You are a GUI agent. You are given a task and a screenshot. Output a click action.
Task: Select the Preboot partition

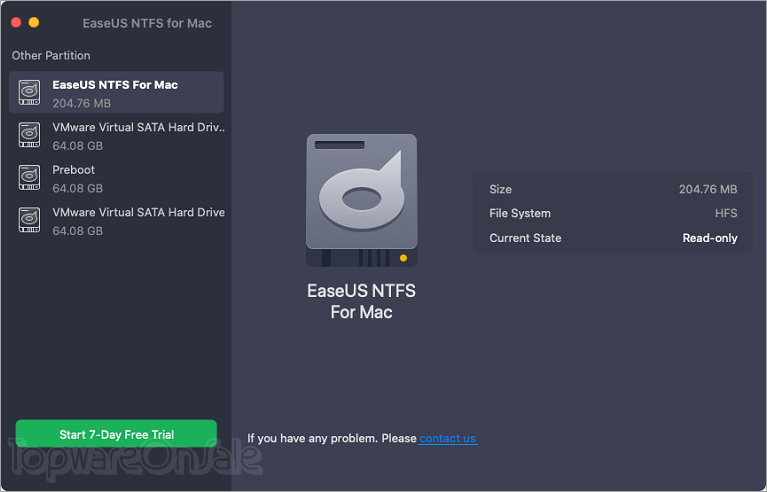[116, 178]
